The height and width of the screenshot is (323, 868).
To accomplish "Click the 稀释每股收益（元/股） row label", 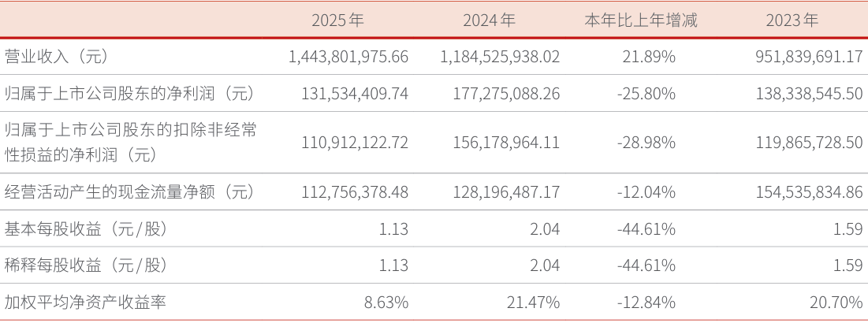I will tap(86, 265).
